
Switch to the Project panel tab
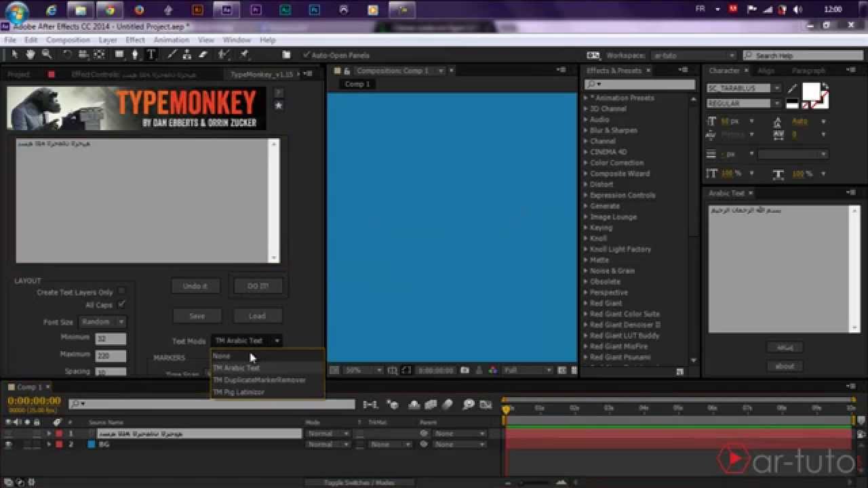click(18, 75)
